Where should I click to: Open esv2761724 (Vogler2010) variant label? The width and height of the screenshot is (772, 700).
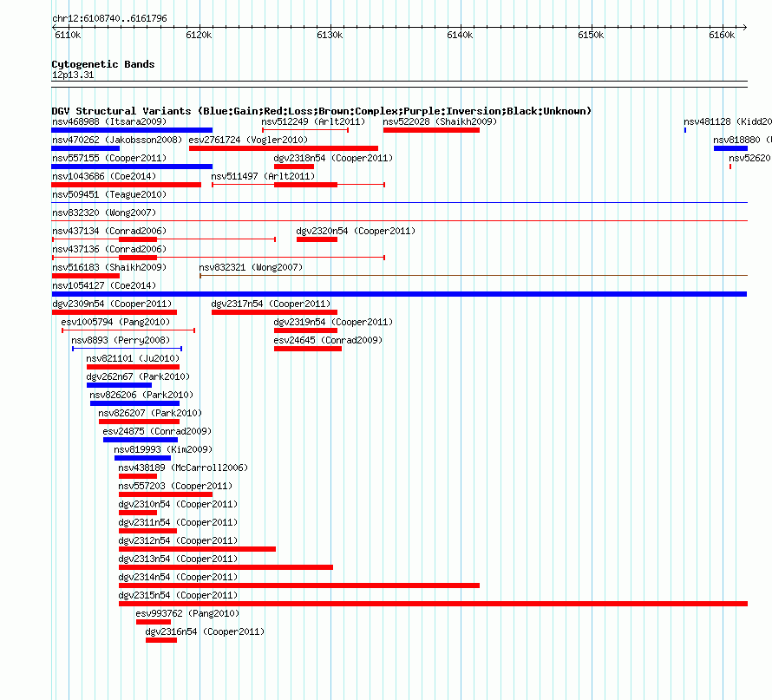pos(248,140)
